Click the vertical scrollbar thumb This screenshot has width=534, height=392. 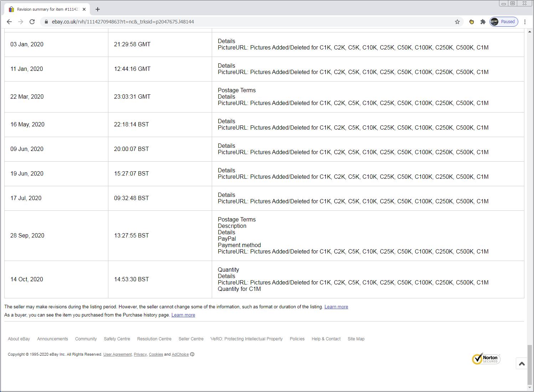click(529, 364)
